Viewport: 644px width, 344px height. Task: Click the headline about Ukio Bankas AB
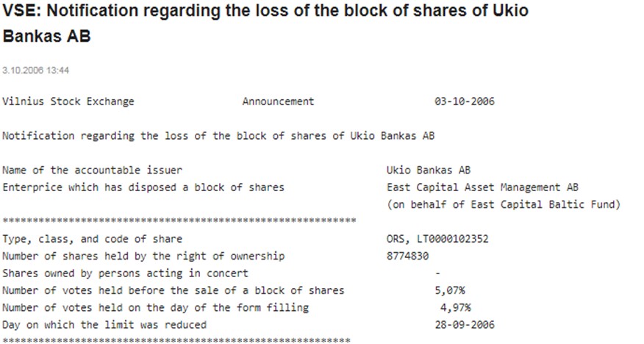(x=265, y=24)
